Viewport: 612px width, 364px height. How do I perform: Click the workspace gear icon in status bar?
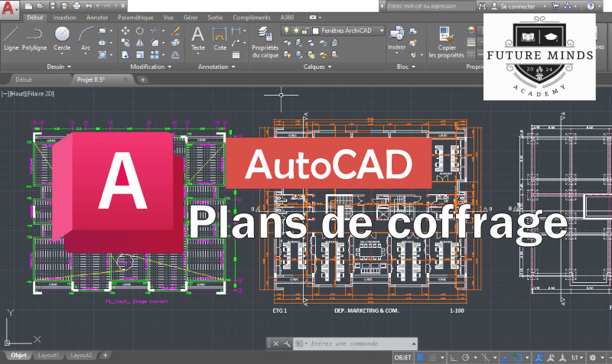[x=592, y=357]
